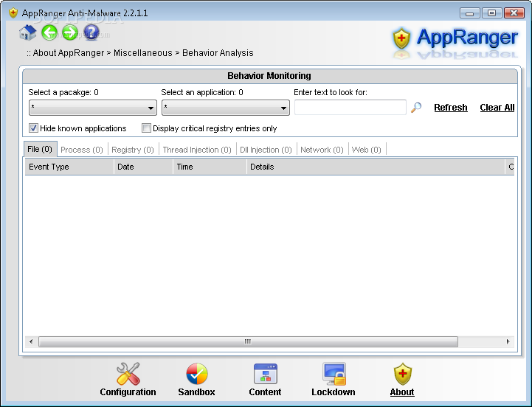
Task: Open the Configuration tools icon
Action: pos(128,373)
